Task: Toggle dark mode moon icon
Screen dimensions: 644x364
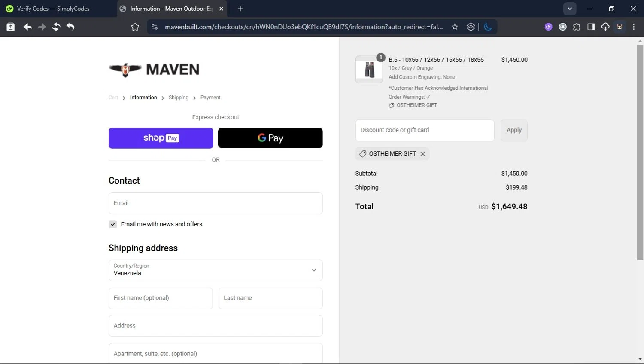Action: pos(488,27)
